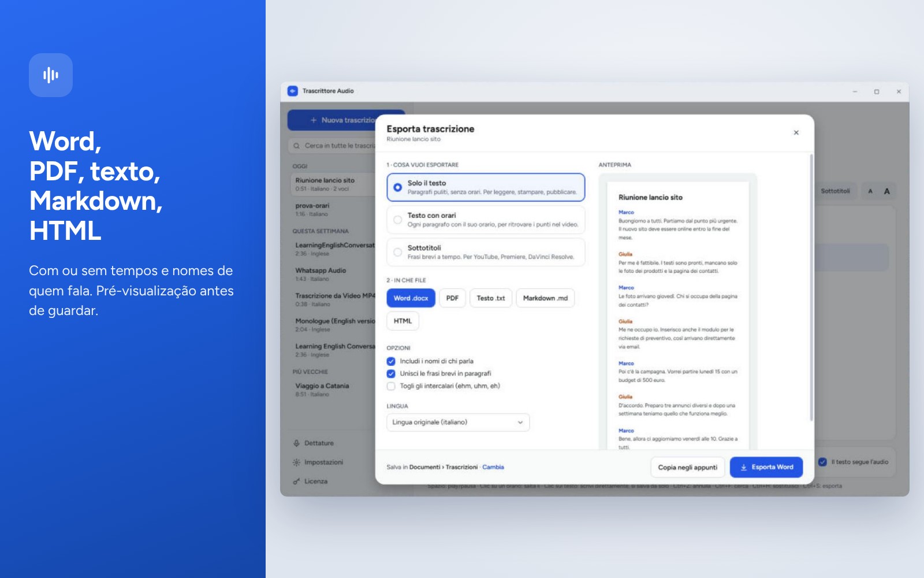Image resolution: width=924 pixels, height=578 pixels.
Task: Close the Esporta trascrizione dialog
Action: point(796,133)
